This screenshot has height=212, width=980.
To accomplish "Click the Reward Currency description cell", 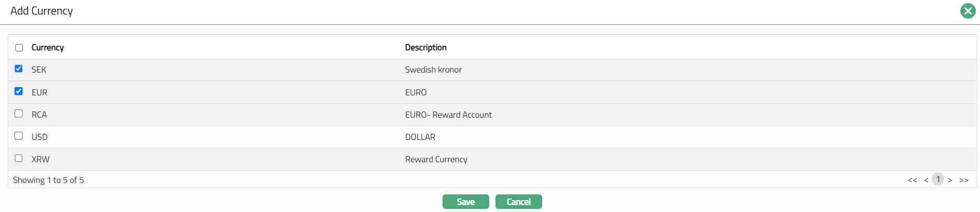I will coord(436,160).
